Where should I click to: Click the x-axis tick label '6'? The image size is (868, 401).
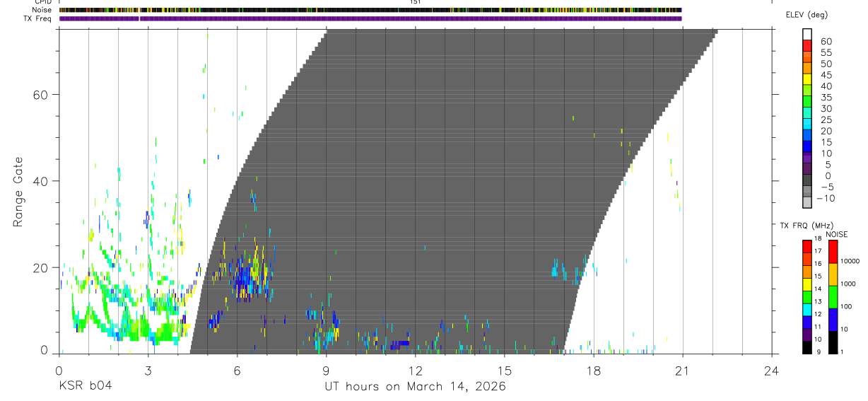(x=237, y=370)
